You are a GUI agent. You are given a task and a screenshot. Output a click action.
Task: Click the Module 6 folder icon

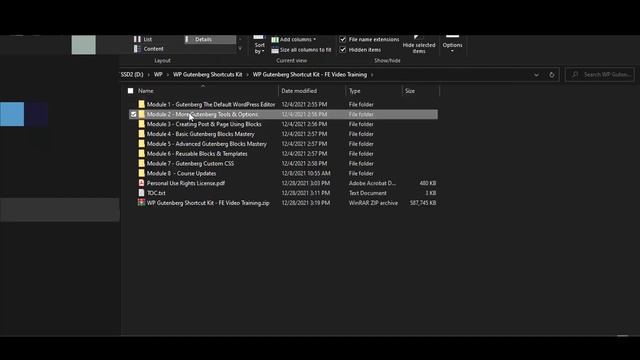[x=141, y=153]
